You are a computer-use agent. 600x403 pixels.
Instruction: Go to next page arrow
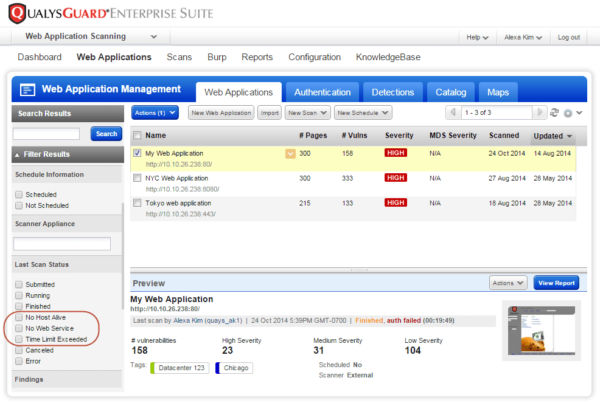tap(540, 113)
